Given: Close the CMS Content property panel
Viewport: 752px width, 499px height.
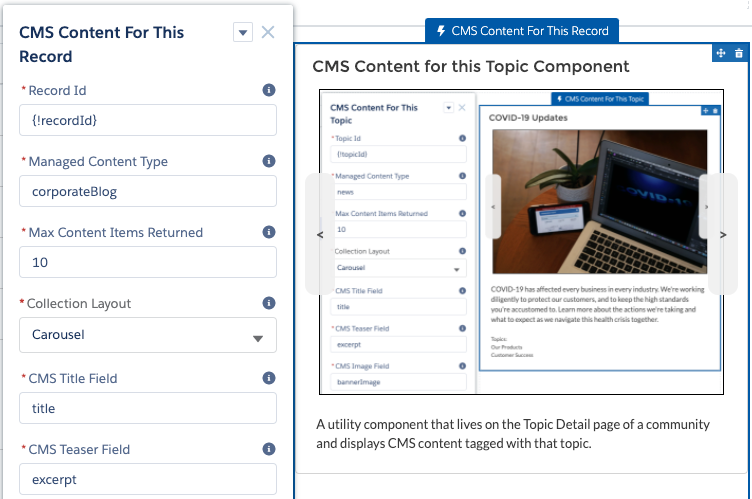Looking at the screenshot, I should pos(268,32).
